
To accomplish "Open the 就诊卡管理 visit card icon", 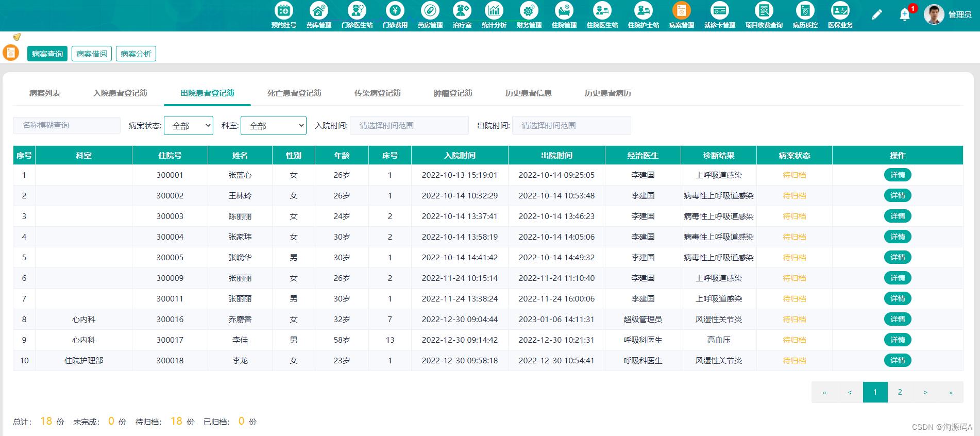I will [x=720, y=10].
